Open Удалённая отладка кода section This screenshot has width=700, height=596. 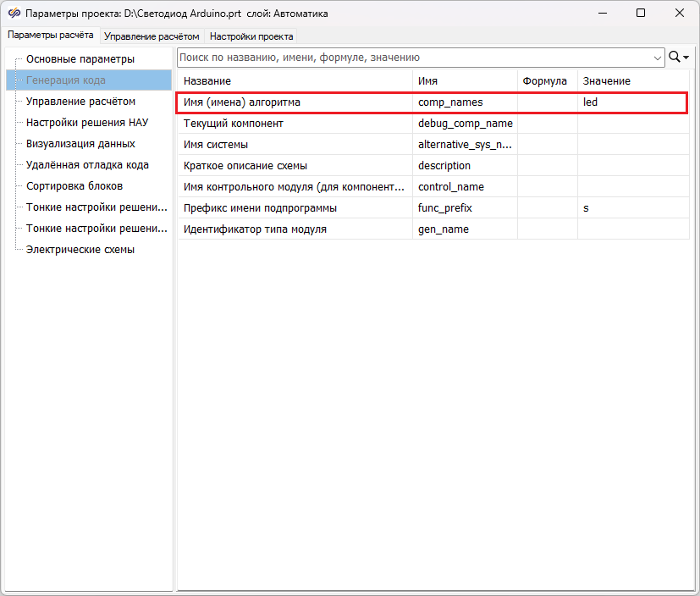(x=87, y=165)
